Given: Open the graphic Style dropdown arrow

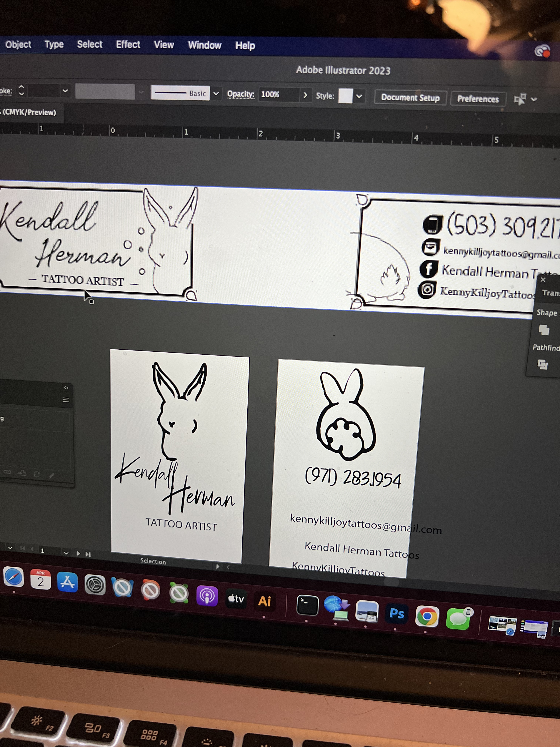Looking at the screenshot, I should point(359,97).
